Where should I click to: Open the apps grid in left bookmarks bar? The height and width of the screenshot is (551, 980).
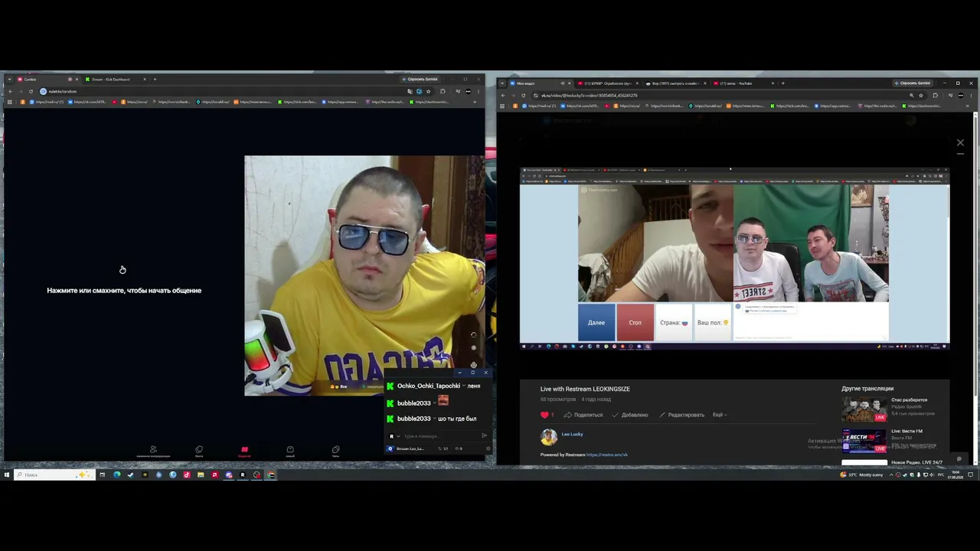(9, 102)
